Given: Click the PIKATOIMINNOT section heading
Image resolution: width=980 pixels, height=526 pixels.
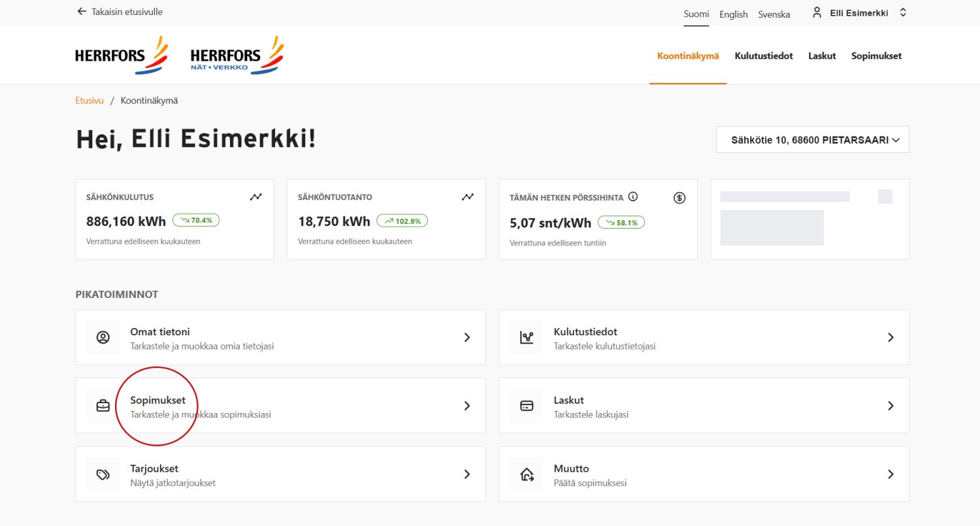Looking at the screenshot, I should coord(117,295).
